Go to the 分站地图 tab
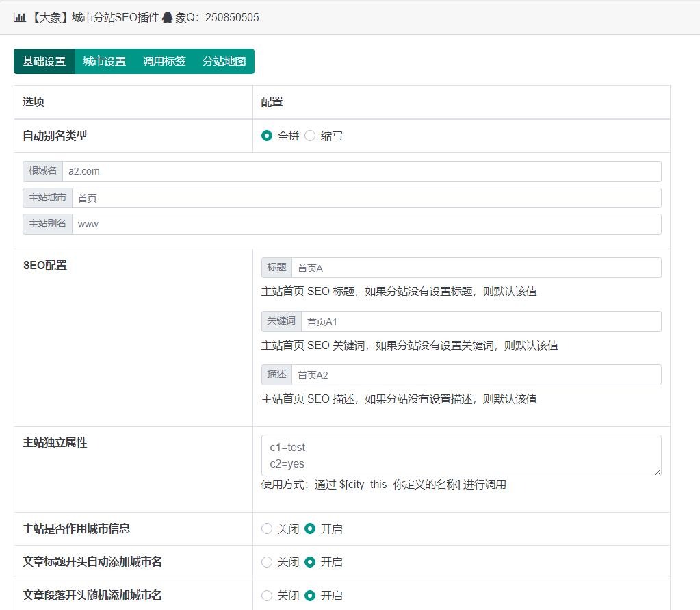The height and width of the screenshot is (610, 700). 224,61
